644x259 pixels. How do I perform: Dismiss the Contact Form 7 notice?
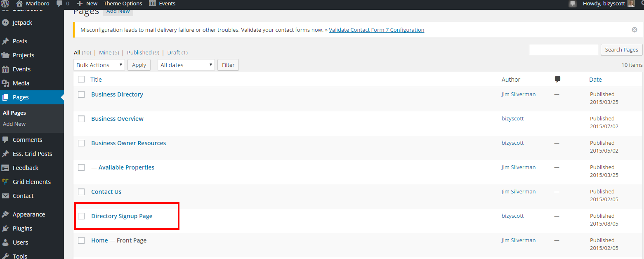click(x=635, y=30)
